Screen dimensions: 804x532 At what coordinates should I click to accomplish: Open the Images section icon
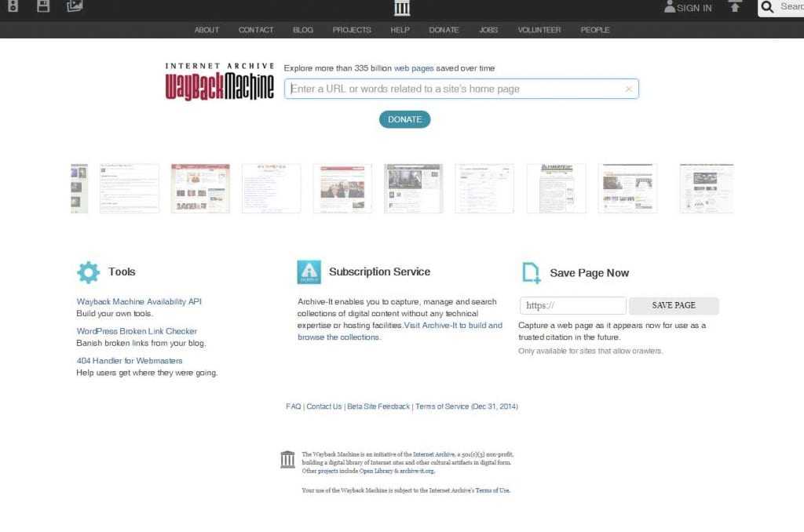[x=75, y=5]
